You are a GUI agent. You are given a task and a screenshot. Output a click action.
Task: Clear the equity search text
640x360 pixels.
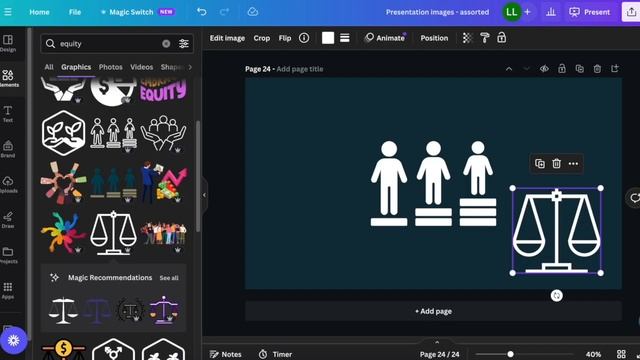click(166, 44)
